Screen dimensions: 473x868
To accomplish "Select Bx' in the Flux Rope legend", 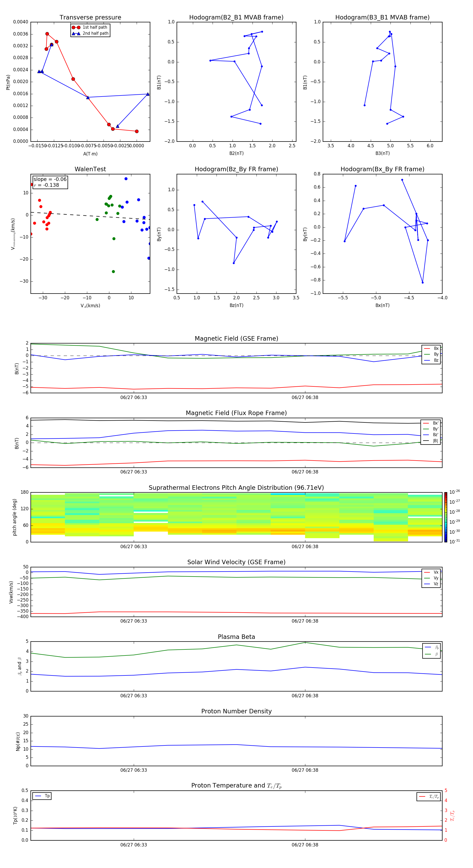I will point(431,423).
